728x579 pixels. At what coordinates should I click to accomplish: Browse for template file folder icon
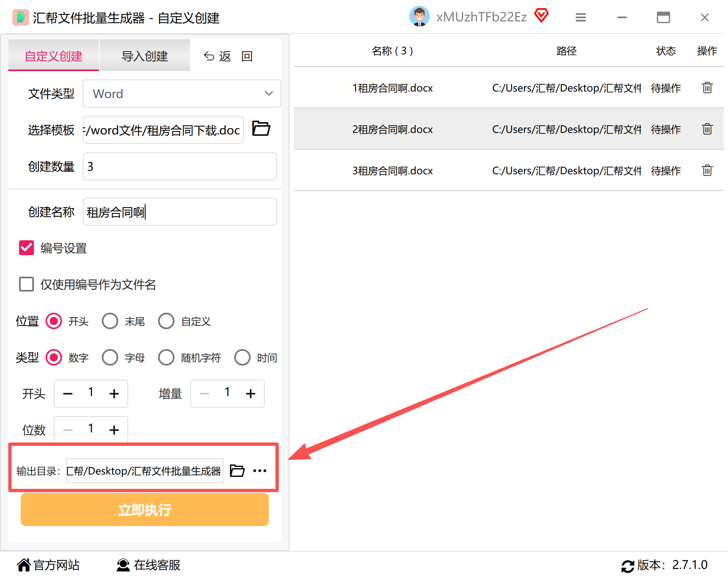coord(261,129)
